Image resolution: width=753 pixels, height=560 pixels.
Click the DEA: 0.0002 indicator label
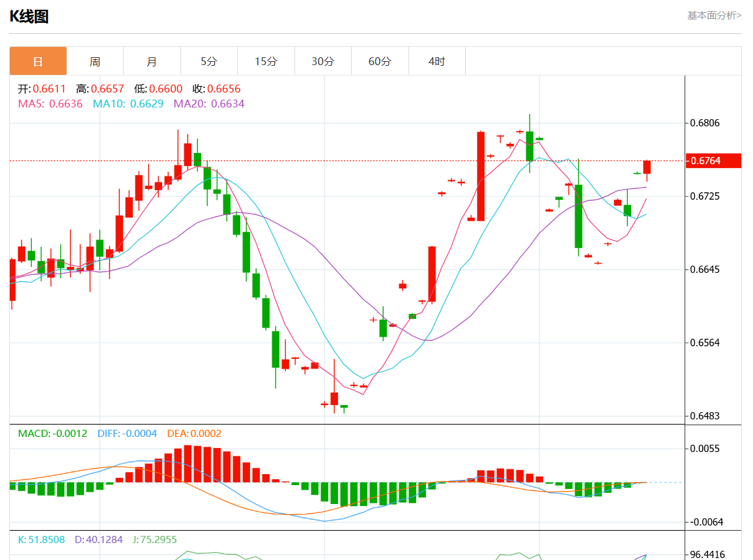click(194, 433)
